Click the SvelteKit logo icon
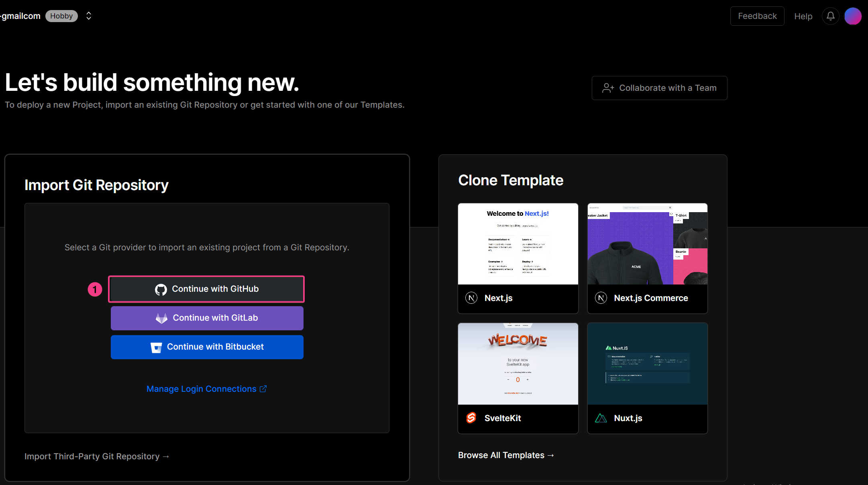This screenshot has height=485, width=868. (x=471, y=418)
